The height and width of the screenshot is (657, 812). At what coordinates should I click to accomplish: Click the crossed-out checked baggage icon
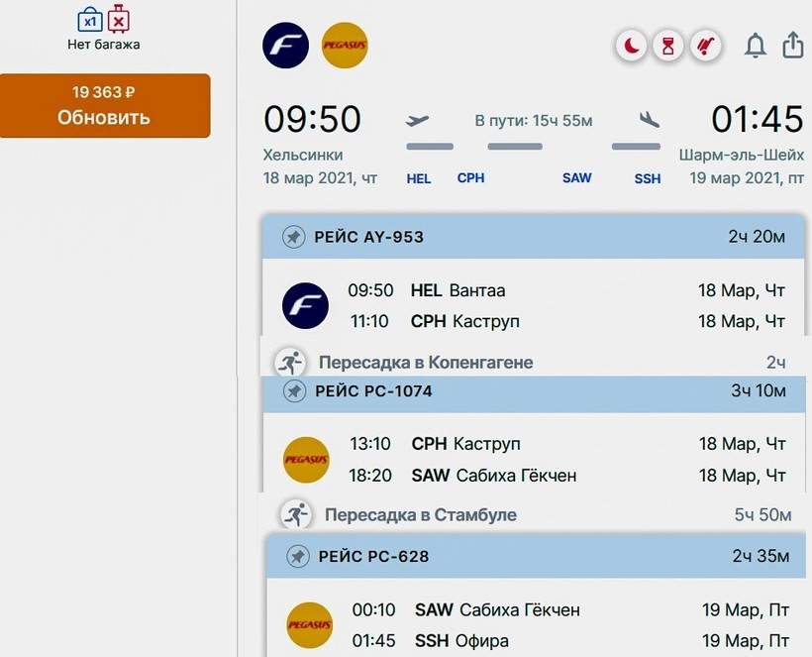[x=119, y=19]
